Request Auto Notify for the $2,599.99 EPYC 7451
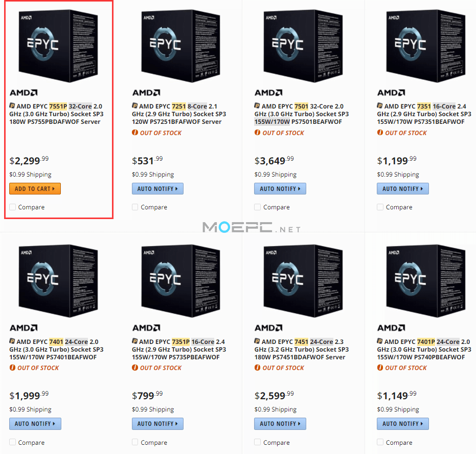476x454 pixels. coord(280,424)
